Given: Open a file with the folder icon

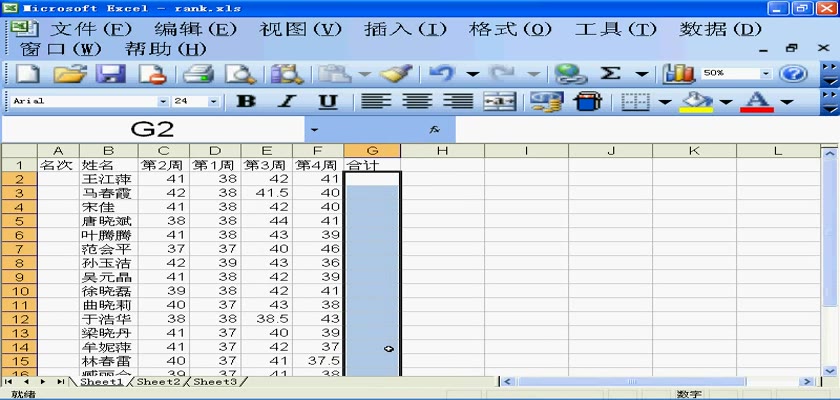Looking at the screenshot, I should (x=68, y=74).
